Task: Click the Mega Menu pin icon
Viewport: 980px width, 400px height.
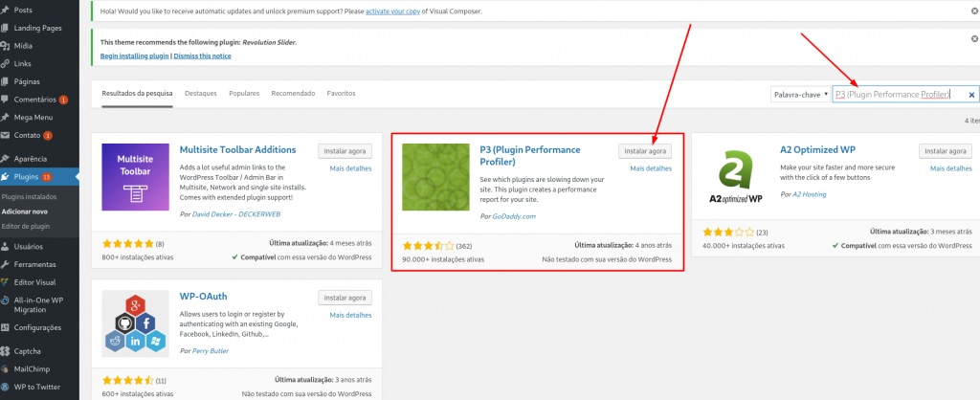Action: click(5, 117)
